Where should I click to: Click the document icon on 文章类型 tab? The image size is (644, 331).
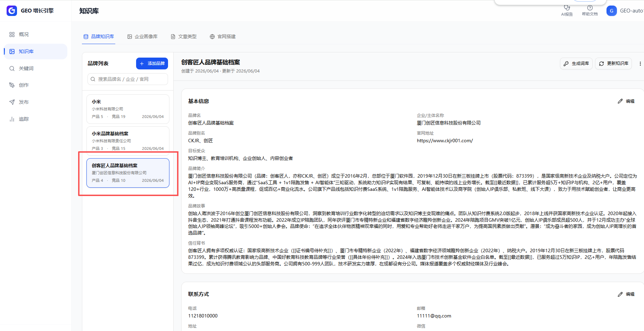(x=173, y=36)
